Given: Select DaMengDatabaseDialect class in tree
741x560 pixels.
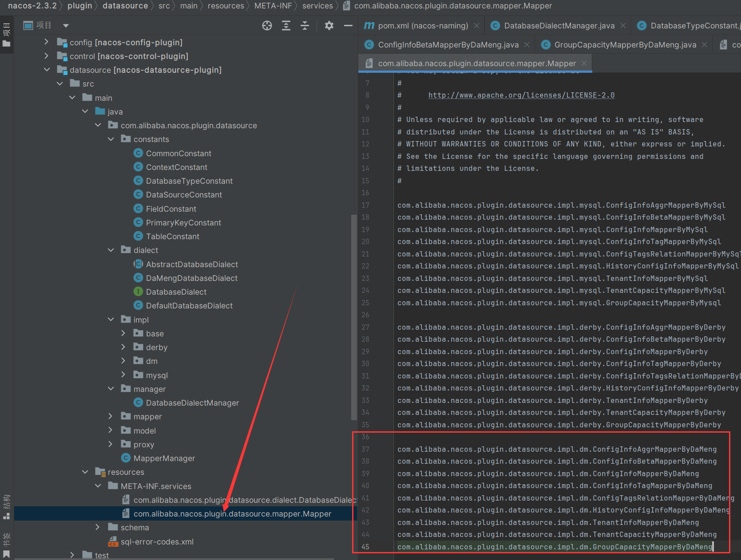Looking at the screenshot, I should 191,278.
